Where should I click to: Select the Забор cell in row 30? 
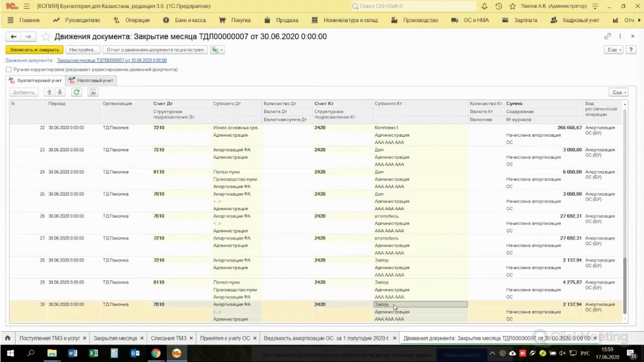tap(421, 304)
